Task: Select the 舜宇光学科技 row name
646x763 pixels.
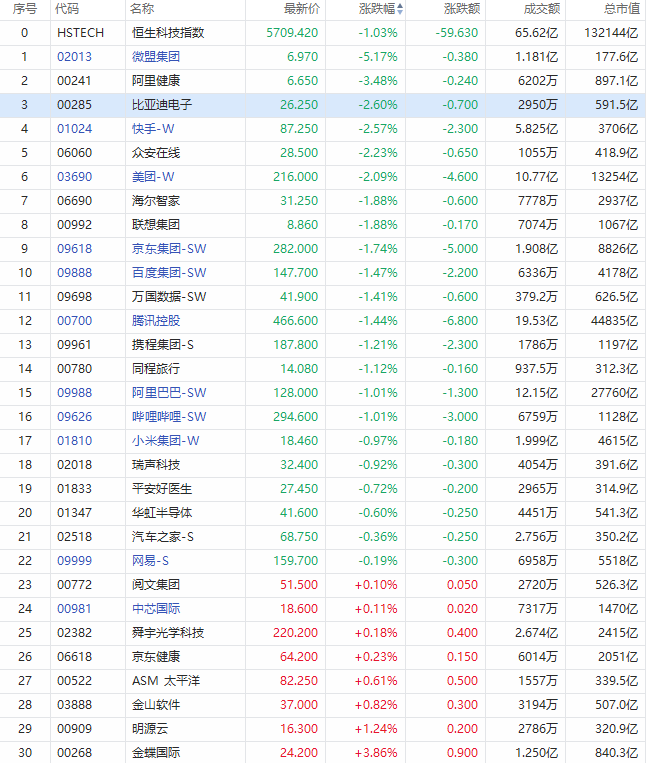Action: pos(168,633)
